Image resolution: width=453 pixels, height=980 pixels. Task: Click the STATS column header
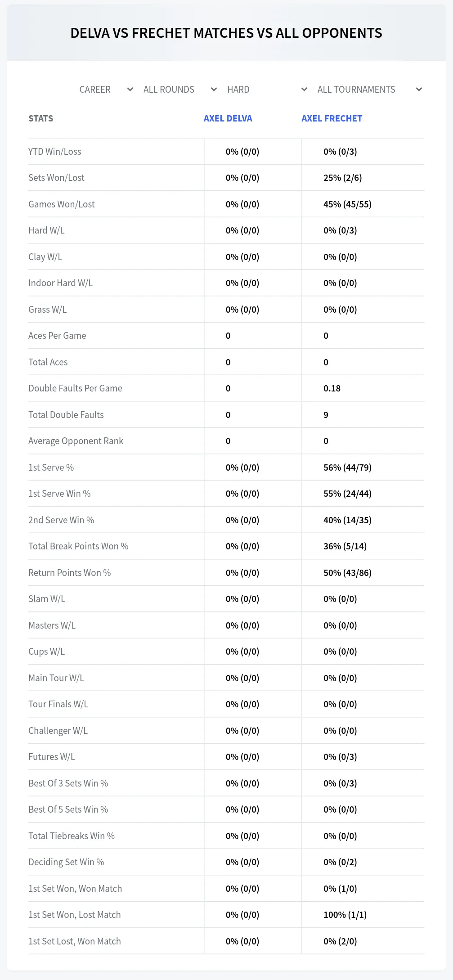(41, 118)
